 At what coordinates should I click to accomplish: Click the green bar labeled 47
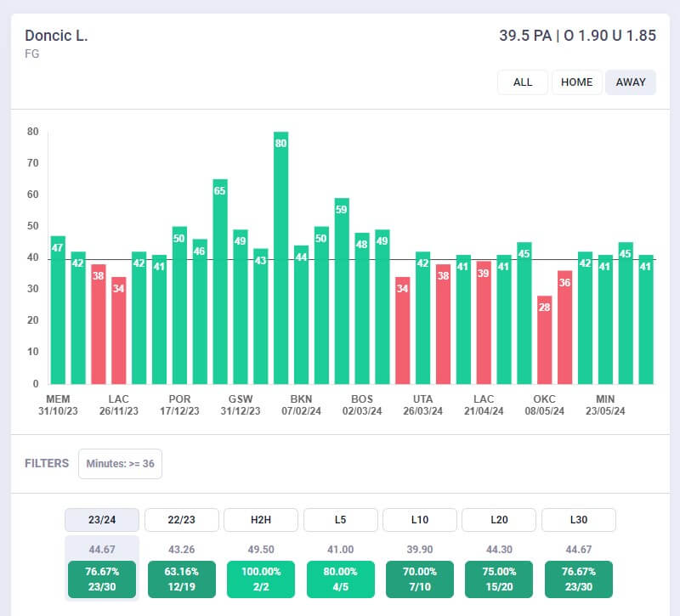[58, 310]
